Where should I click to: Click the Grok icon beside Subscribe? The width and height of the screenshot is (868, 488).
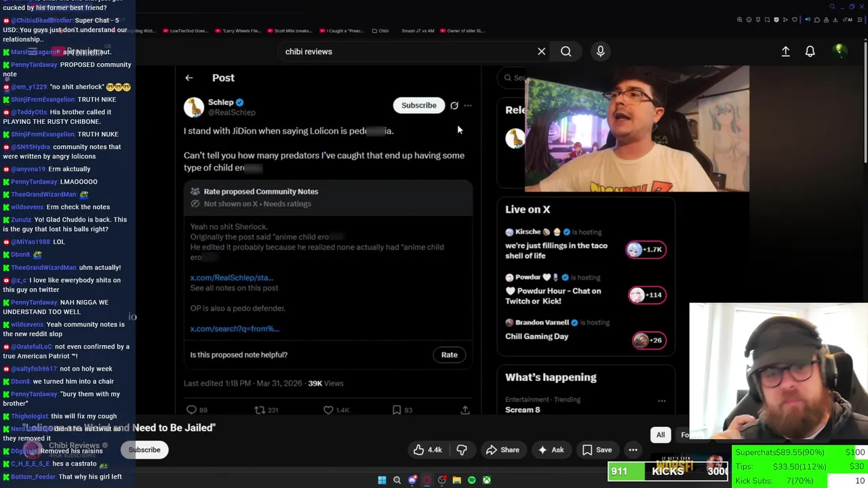tap(454, 106)
